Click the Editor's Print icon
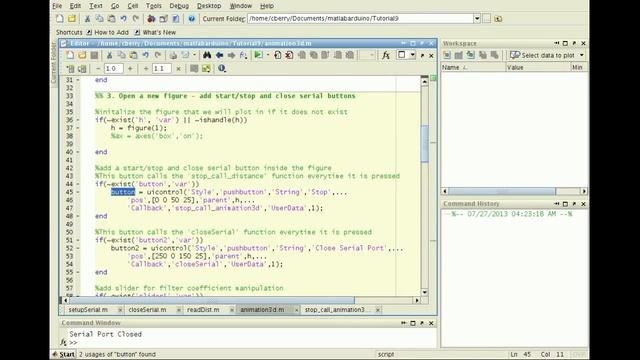Screen dimensions: 640x360 173,55
